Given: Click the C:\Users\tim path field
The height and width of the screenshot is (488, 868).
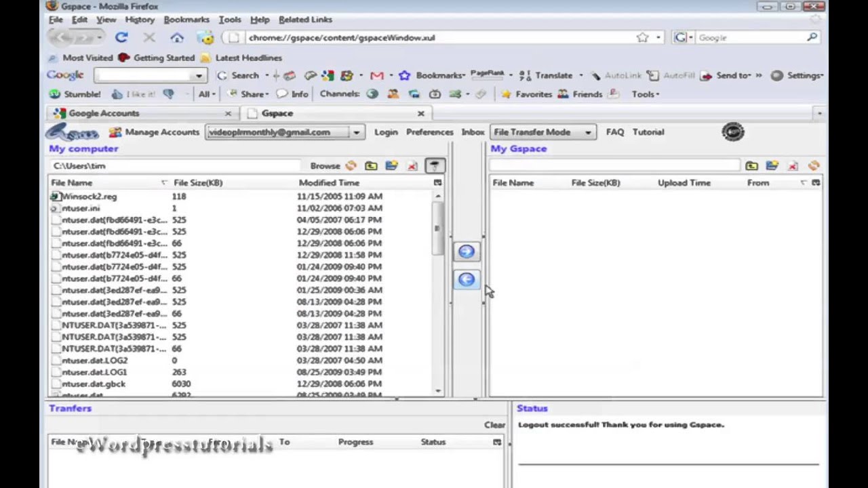Looking at the screenshot, I should pos(174,165).
